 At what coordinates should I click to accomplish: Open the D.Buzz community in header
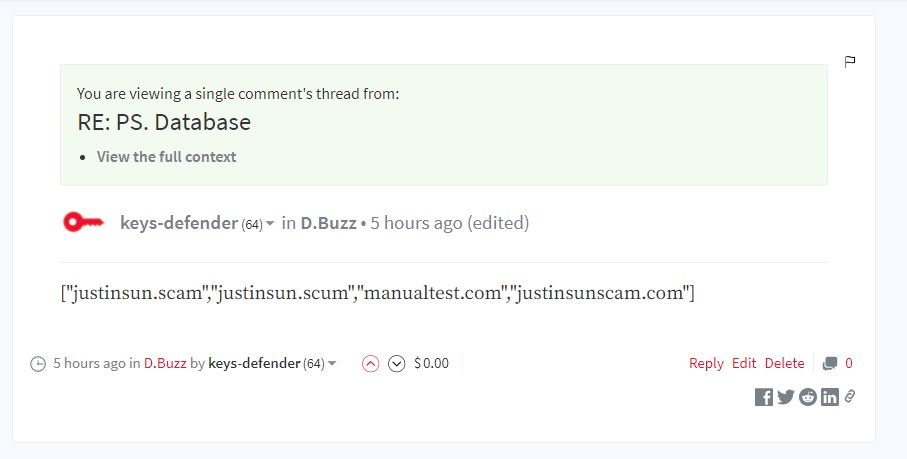click(329, 223)
